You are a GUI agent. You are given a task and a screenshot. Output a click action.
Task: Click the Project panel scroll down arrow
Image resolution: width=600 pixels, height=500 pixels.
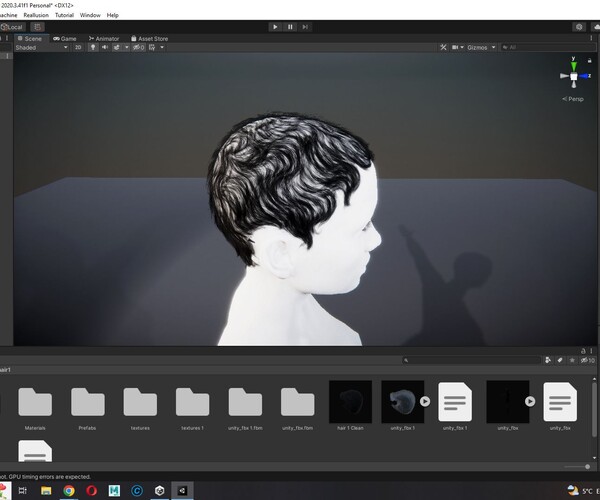[594, 458]
